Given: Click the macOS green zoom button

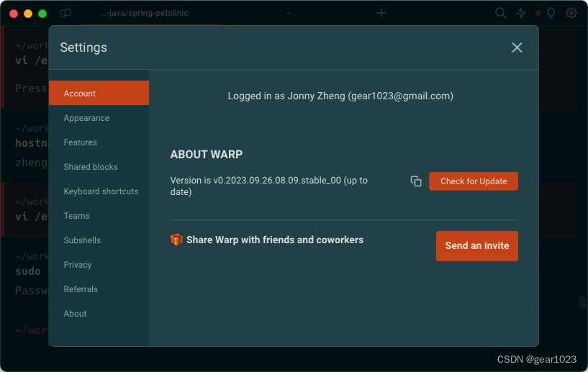Looking at the screenshot, I should (42, 14).
